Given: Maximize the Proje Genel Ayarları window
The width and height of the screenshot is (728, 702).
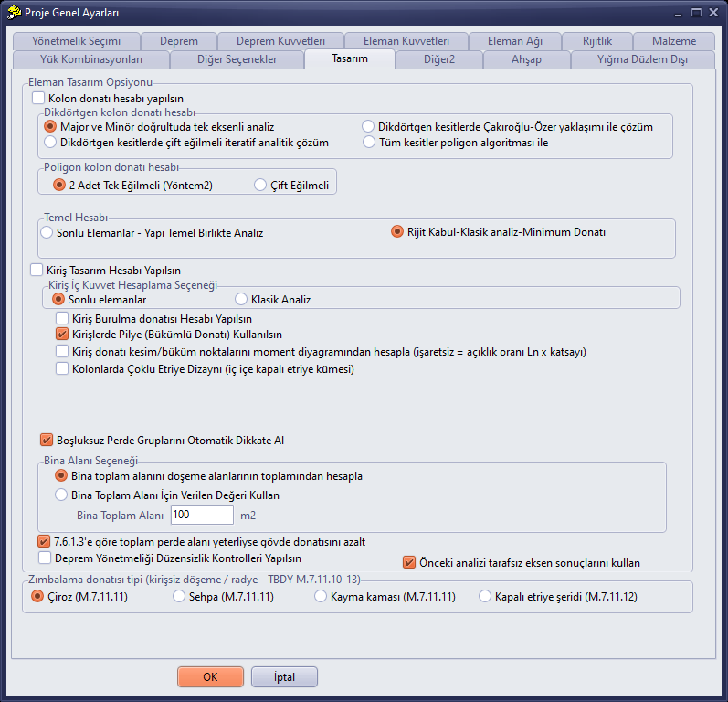Looking at the screenshot, I should (x=696, y=13).
